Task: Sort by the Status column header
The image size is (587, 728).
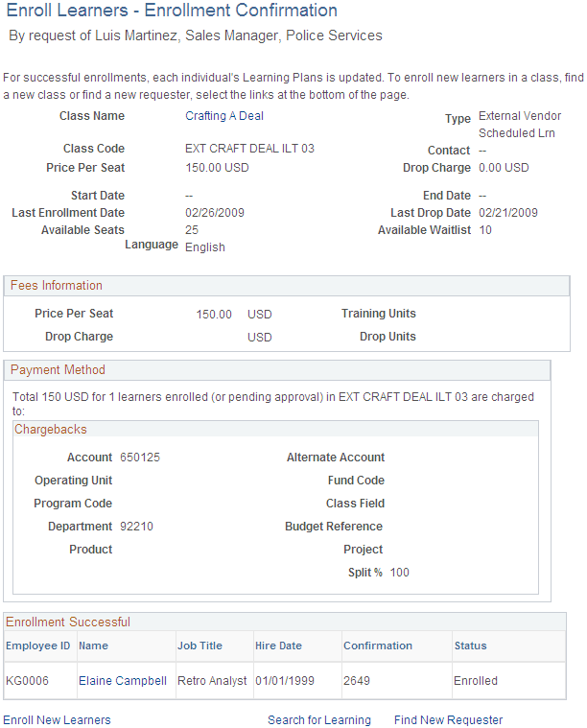Action: (x=470, y=646)
